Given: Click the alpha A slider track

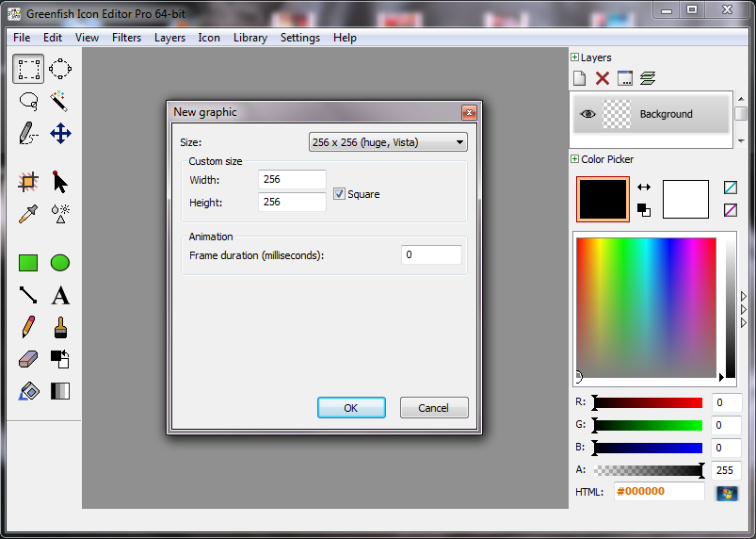Looking at the screenshot, I should click(x=649, y=470).
